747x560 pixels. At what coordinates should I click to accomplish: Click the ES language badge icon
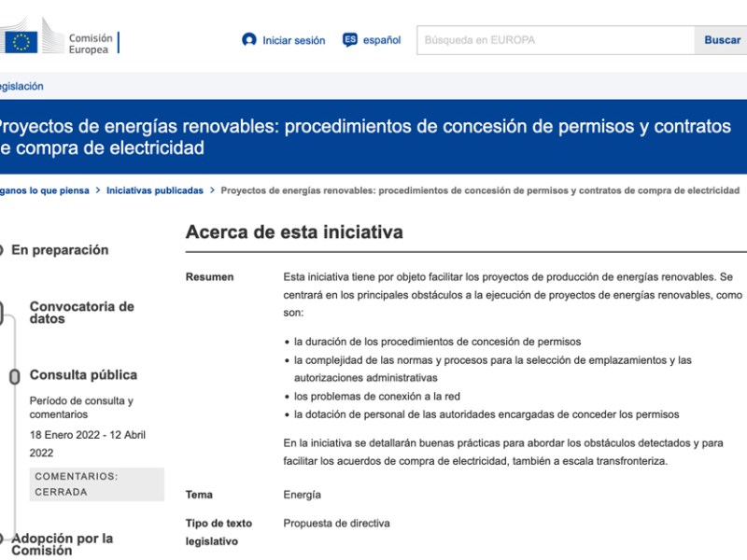(350, 40)
